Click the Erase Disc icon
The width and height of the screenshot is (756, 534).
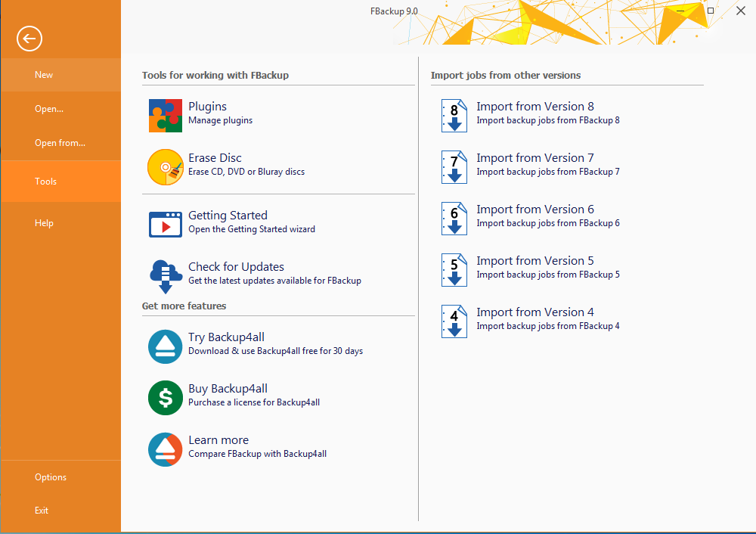[x=166, y=167]
